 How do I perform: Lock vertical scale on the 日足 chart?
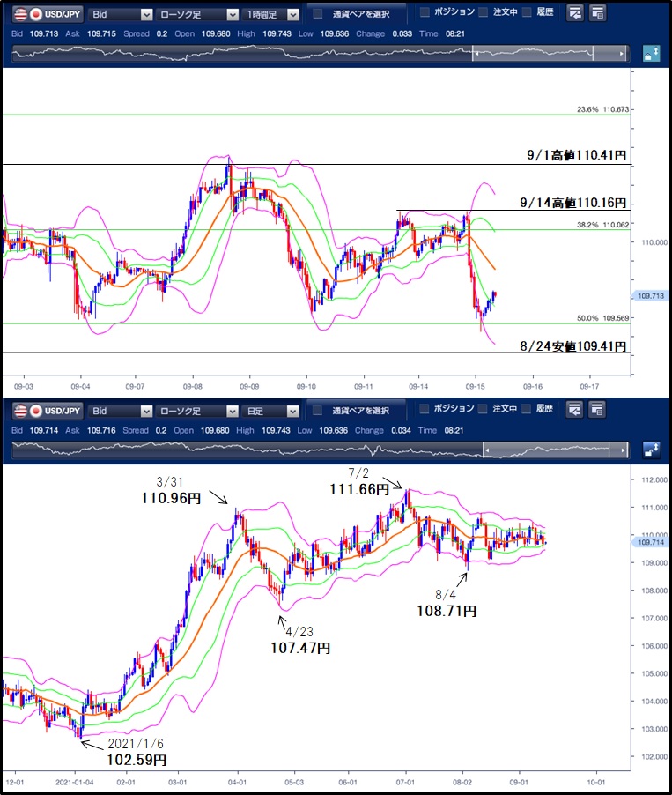pyautogui.click(x=651, y=450)
